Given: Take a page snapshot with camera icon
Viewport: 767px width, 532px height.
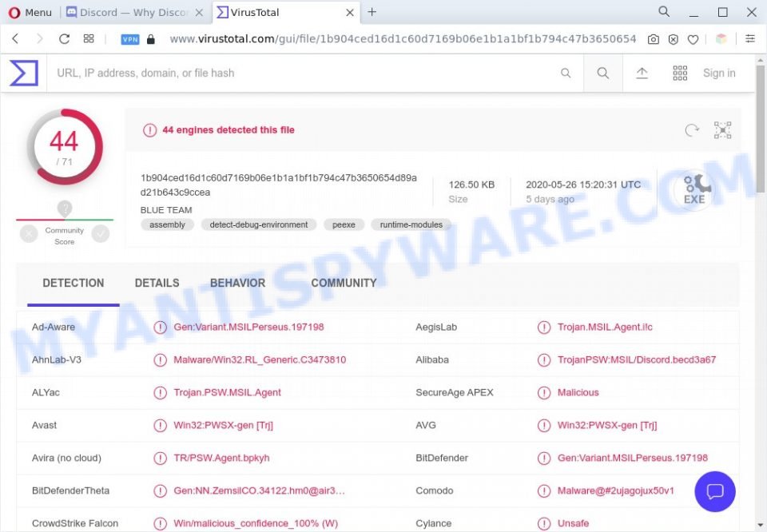Looking at the screenshot, I should 653,40.
